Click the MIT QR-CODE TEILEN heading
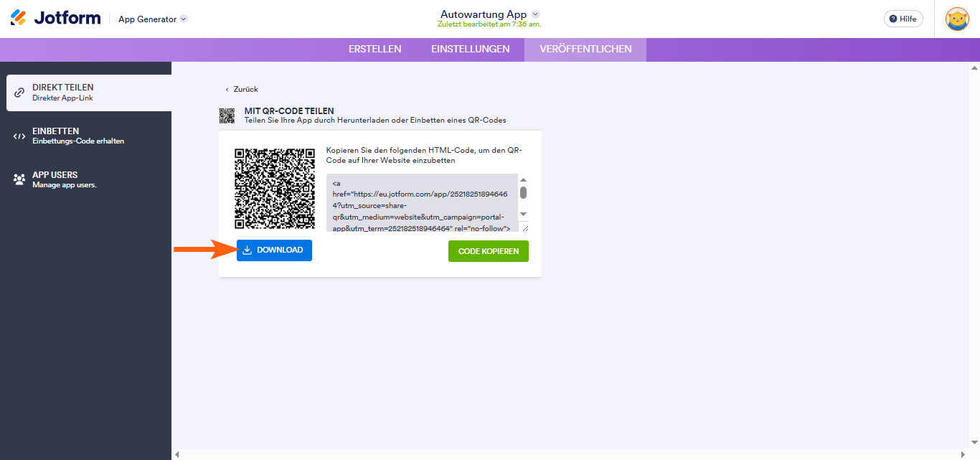This screenshot has width=980, height=460. click(x=289, y=111)
